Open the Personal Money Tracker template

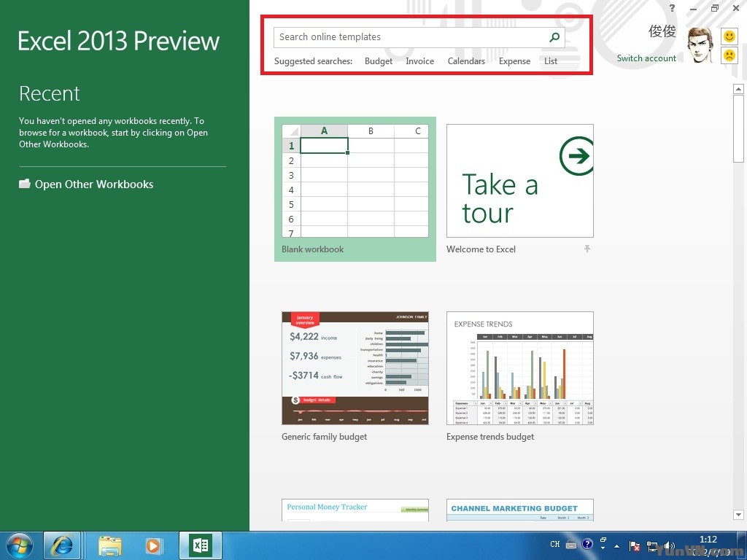[x=355, y=510]
